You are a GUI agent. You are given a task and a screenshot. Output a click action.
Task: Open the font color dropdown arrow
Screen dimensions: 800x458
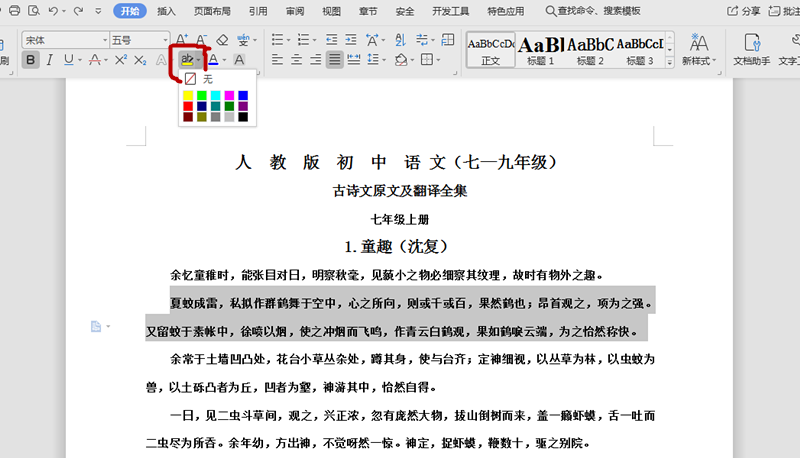224,60
